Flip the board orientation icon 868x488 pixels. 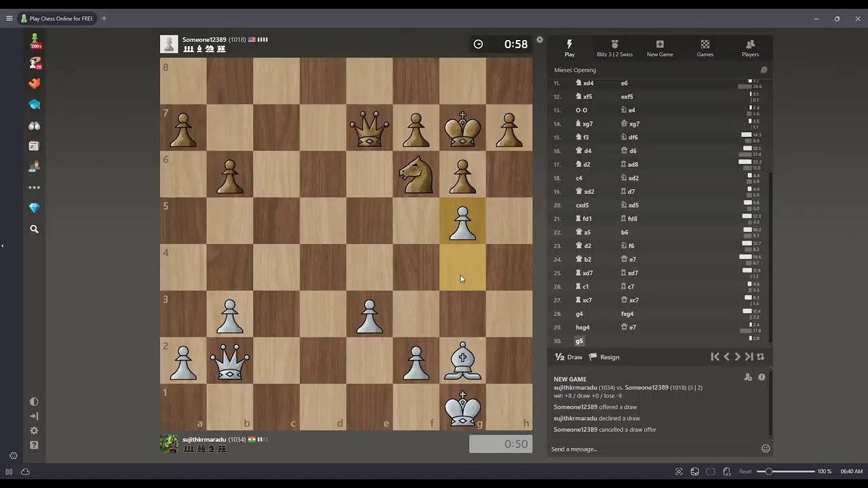point(760,357)
